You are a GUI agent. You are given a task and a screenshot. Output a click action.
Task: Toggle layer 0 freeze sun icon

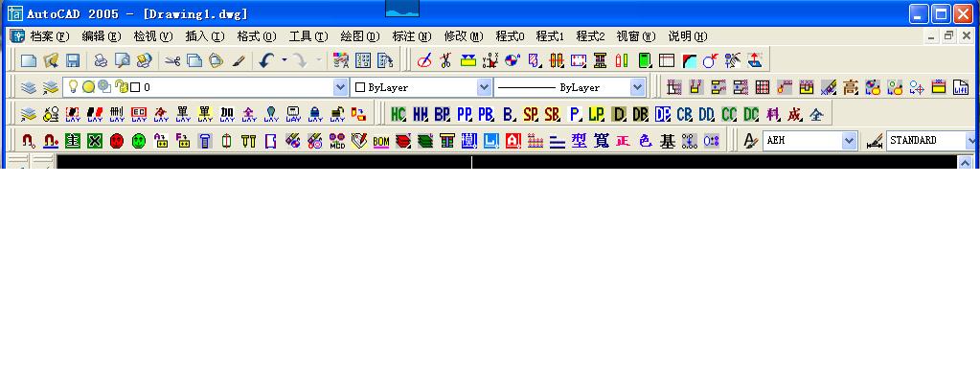click(x=89, y=87)
